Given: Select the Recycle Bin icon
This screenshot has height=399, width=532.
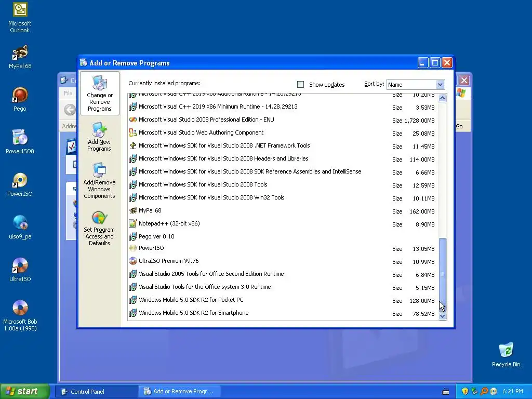Looking at the screenshot, I should (506, 355).
